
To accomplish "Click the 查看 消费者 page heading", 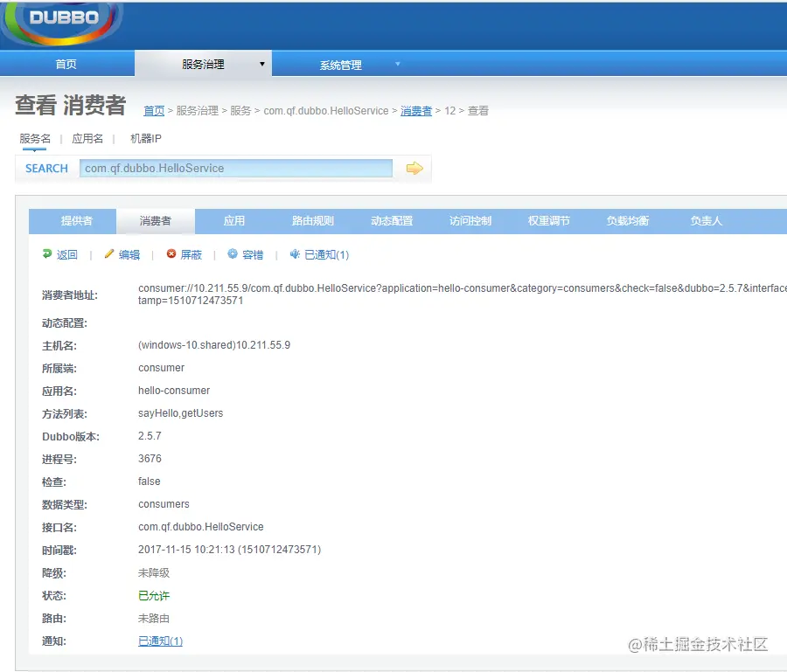I will [x=71, y=106].
